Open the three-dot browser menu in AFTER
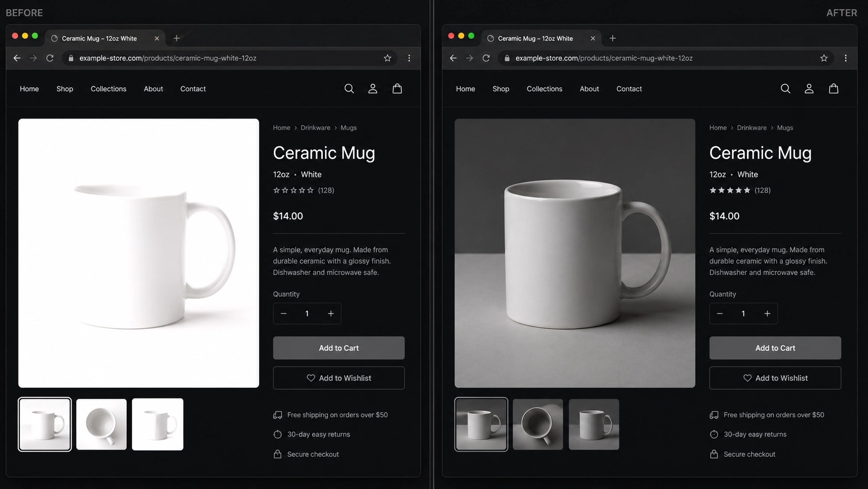The width and height of the screenshot is (868, 489). tap(846, 58)
